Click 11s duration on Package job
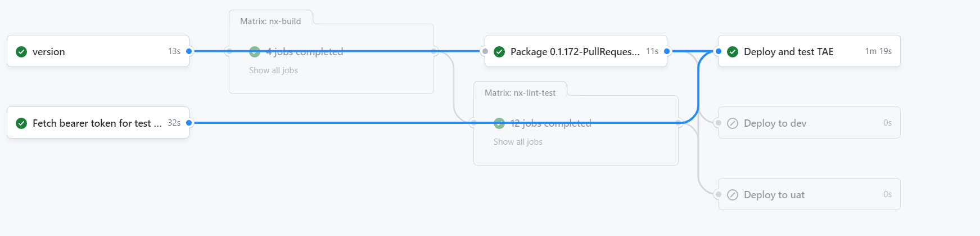 [652, 51]
